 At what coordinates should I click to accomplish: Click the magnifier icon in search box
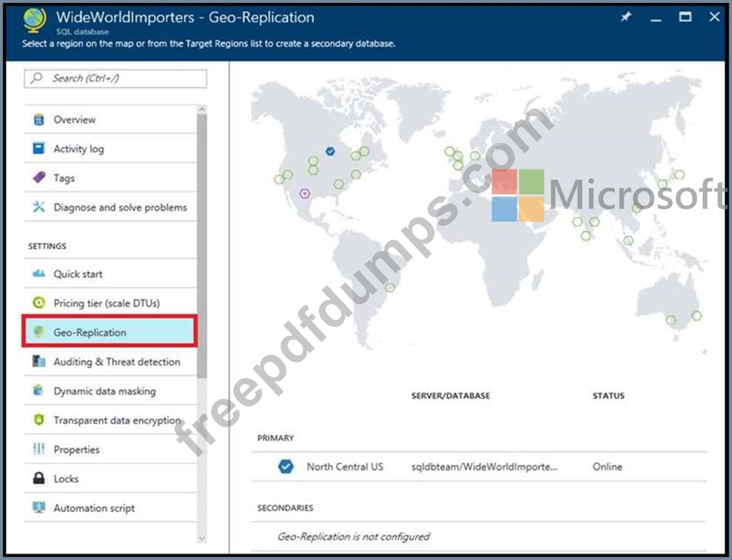[37, 78]
